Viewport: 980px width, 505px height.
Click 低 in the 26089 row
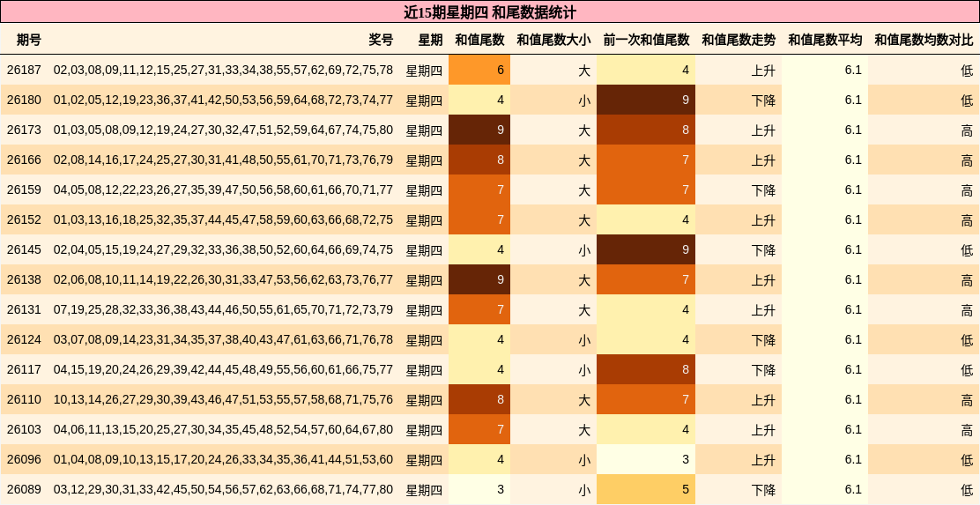(967, 490)
